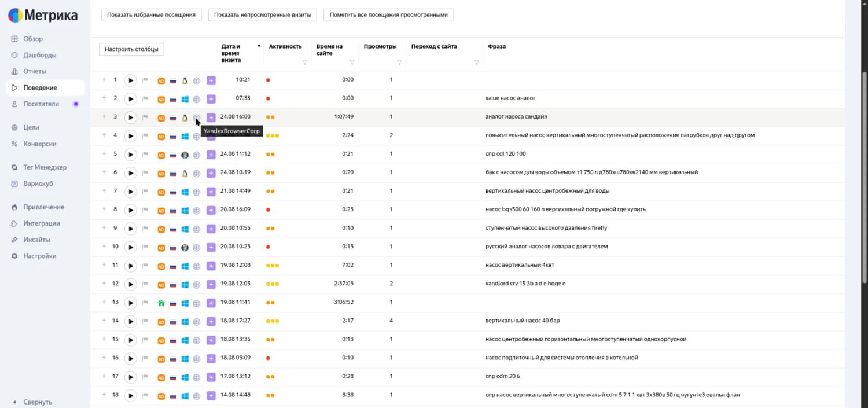Viewport: 868px width, 408px height.
Task: Click phrase 'аналог насоса сандайн'
Action: click(x=516, y=116)
